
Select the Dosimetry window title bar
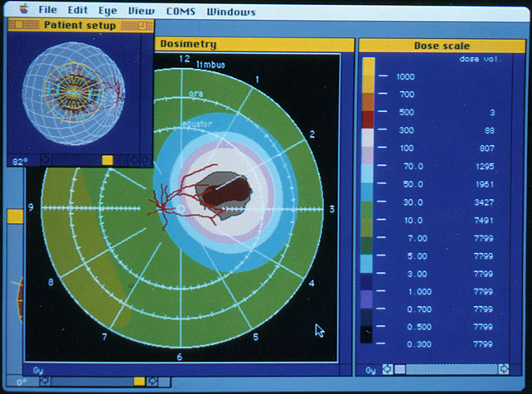pos(249,44)
